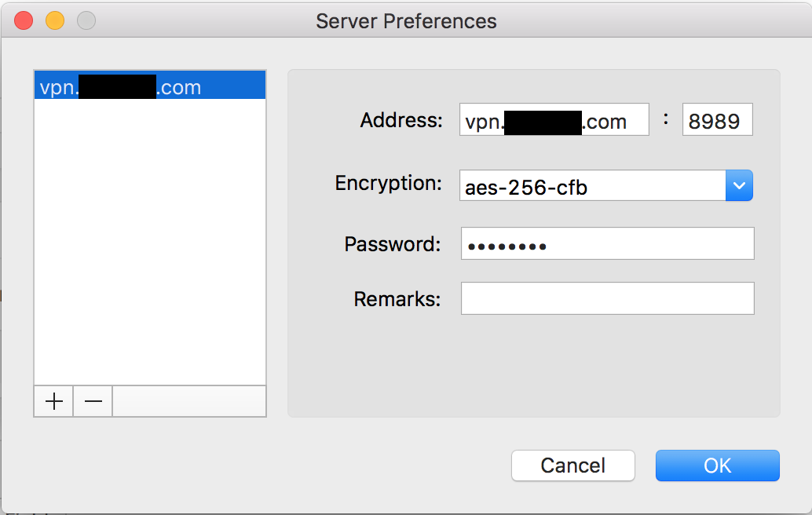Click the Remarks label
This screenshot has height=515, width=812.
click(397, 299)
